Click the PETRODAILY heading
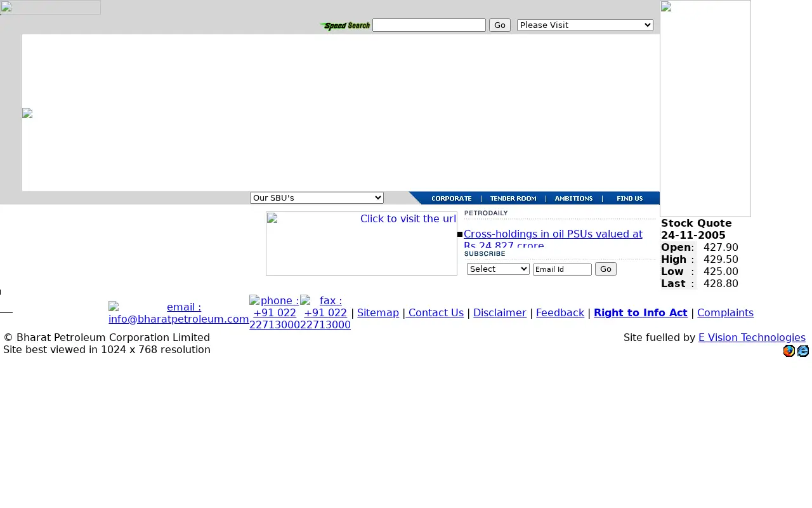Viewport: 812px width, 508px height. coord(486,213)
